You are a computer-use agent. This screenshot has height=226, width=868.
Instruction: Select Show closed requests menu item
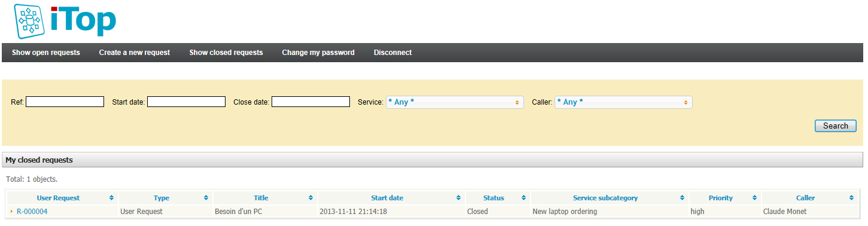point(226,53)
